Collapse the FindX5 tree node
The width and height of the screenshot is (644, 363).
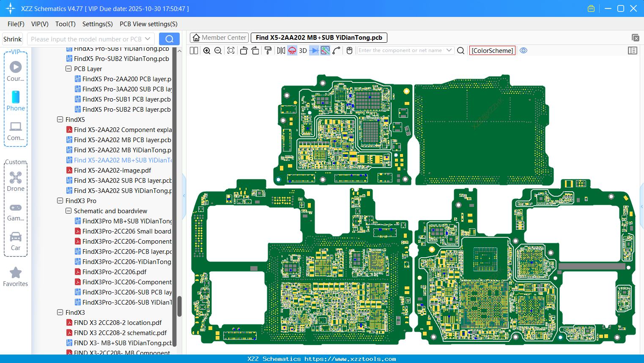[x=60, y=119]
